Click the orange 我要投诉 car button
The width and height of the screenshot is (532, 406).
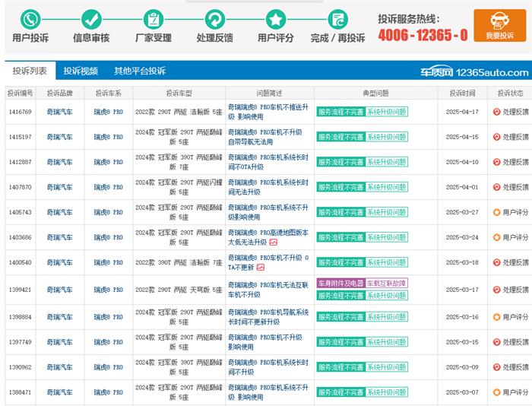tap(500, 25)
